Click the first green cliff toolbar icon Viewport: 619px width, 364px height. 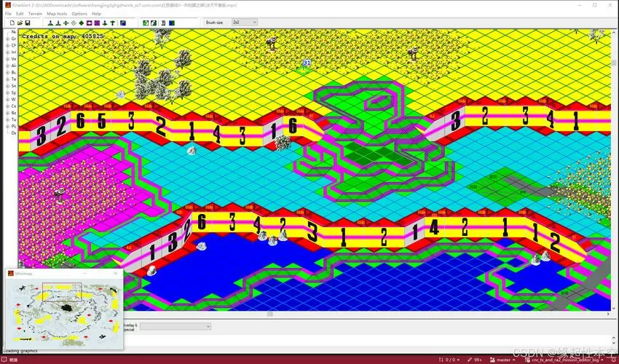click(x=146, y=23)
